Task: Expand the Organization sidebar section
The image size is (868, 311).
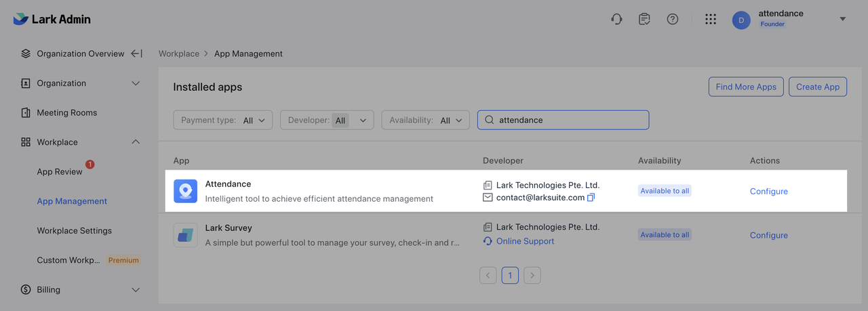Action: (x=136, y=84)
